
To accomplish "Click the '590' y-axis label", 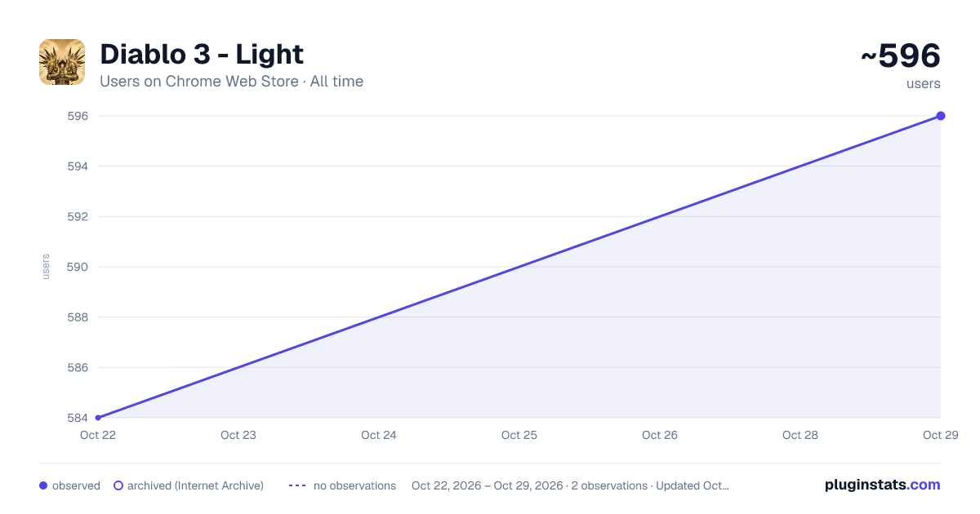I will 78,267.
